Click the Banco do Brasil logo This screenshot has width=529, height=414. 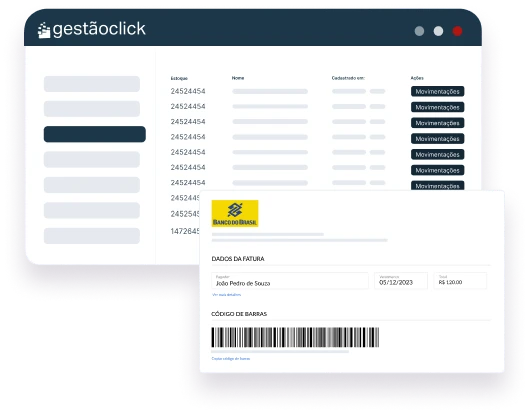click(x=235, y=213)
